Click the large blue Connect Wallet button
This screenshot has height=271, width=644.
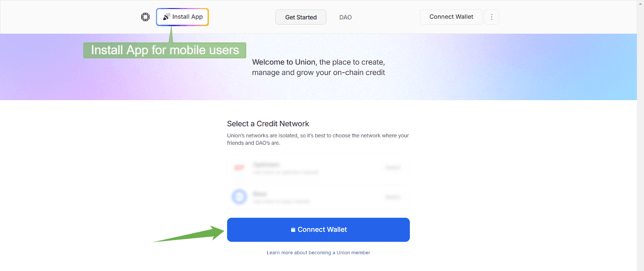pos(318,230)
